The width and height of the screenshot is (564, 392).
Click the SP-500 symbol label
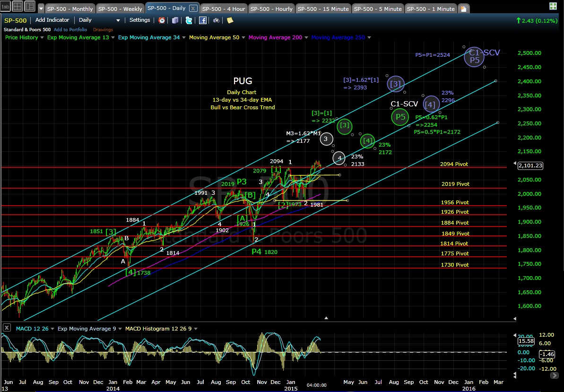pos(16,20)
